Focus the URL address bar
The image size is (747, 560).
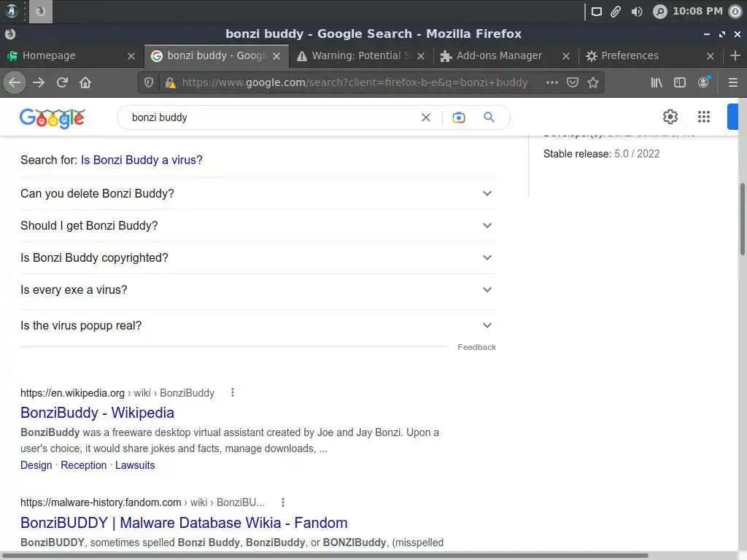[355, 83]
